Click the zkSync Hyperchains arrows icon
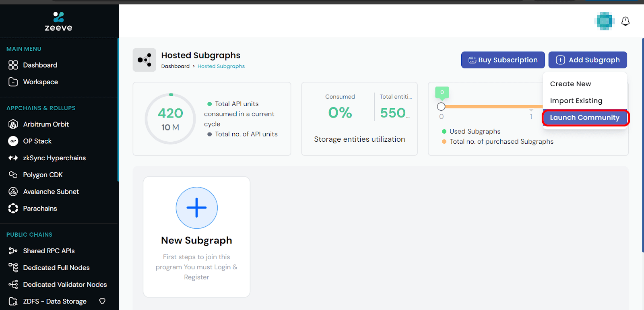 13,158
